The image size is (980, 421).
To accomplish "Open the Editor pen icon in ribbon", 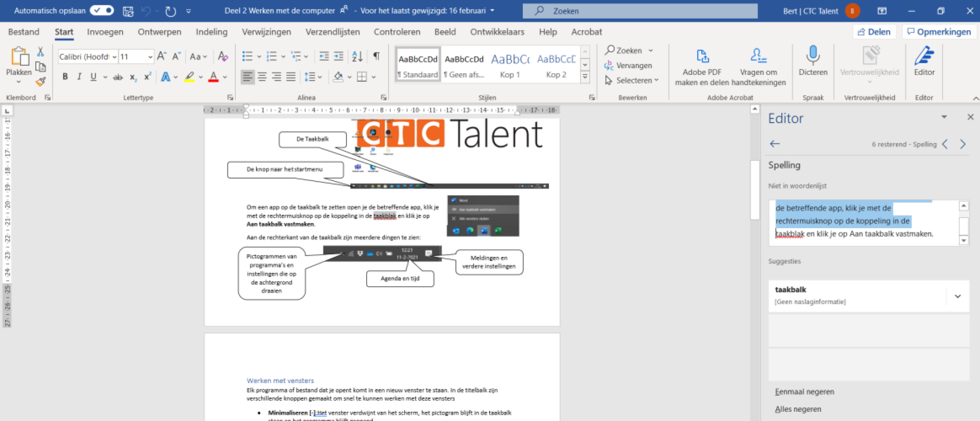I will (x=924, y=56).
